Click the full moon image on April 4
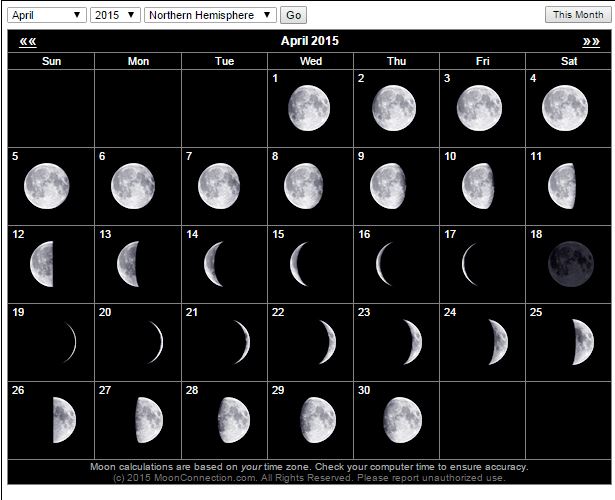 click(565, 108)
